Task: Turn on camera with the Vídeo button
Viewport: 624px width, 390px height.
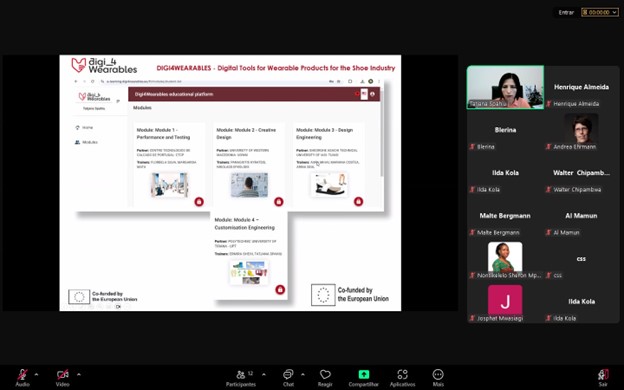Action: [x=62, y=378]
